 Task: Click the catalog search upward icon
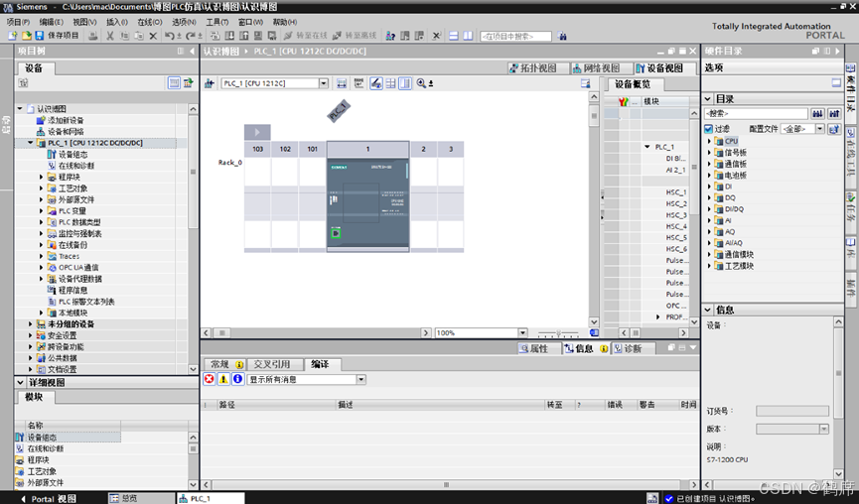pos(834,113)
